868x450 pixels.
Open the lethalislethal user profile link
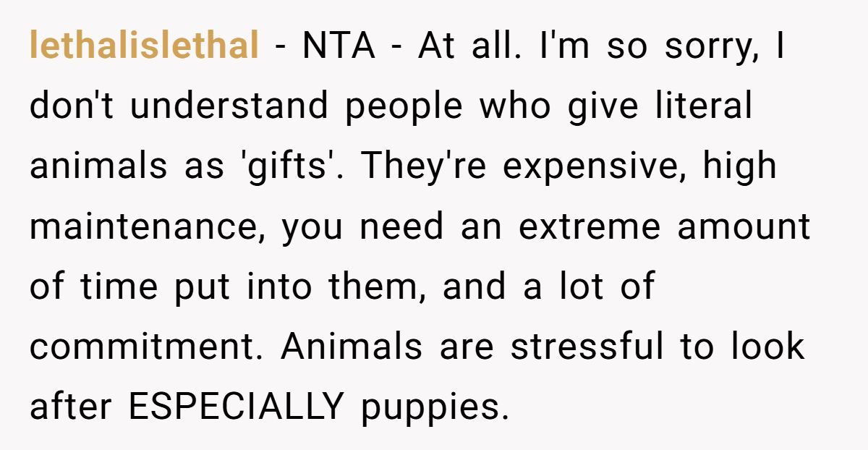[x=144, y=46]
